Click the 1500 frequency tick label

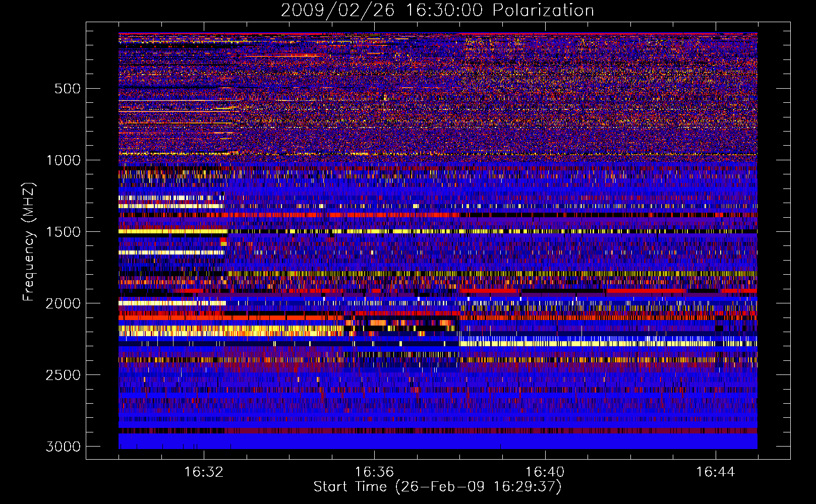click(x=63, y=232)
